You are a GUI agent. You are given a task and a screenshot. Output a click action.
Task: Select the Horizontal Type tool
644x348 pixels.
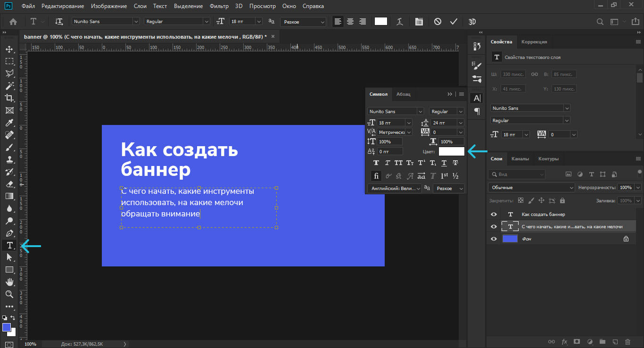click(9, 245)
